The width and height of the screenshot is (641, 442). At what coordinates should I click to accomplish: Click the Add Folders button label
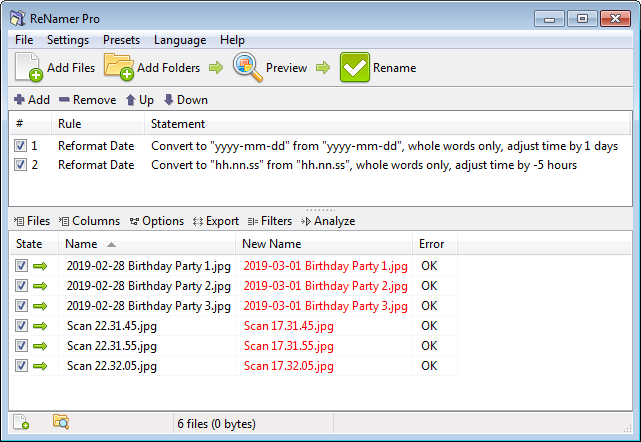coord(168,68)
